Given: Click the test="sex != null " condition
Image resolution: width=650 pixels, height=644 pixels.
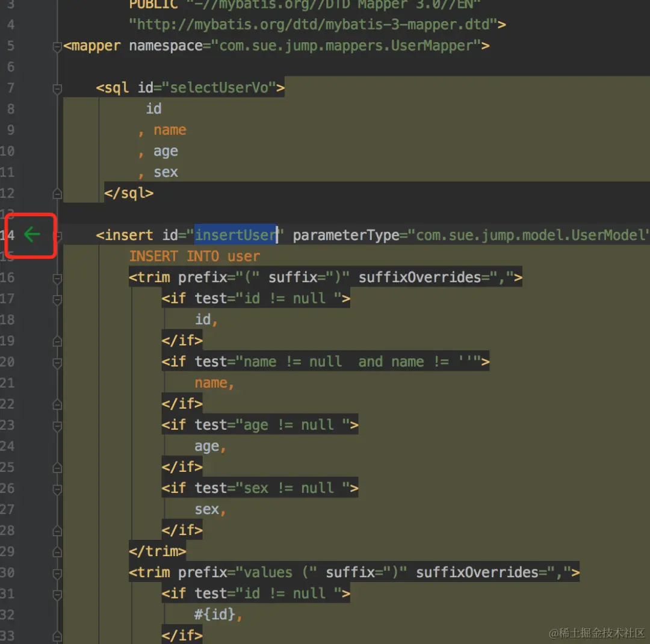Looking at the screenshot, I should (x=272, y=488).
